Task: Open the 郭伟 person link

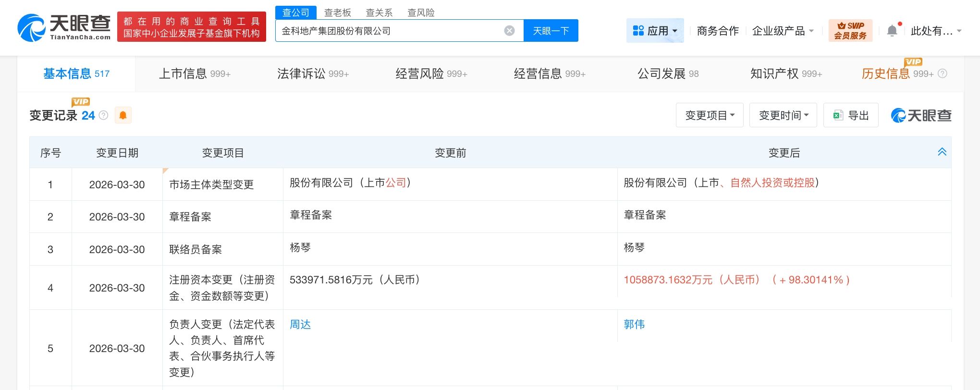Action: coord(634,324)
